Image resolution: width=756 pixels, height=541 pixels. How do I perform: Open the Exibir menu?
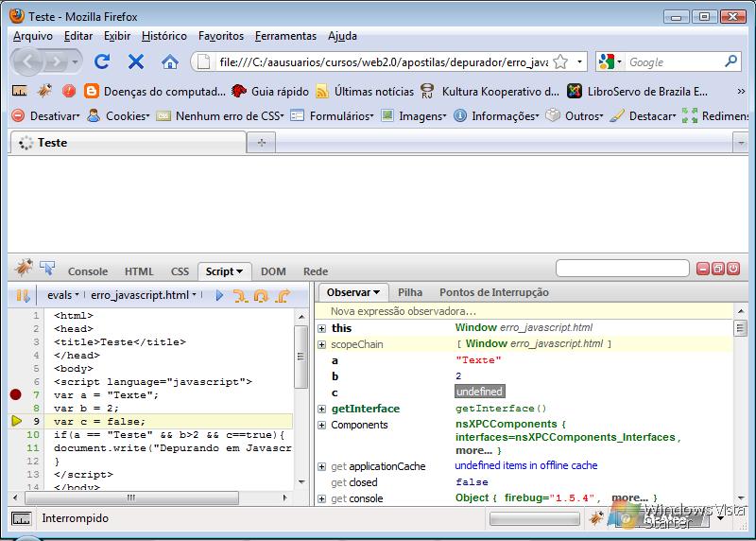117,36
